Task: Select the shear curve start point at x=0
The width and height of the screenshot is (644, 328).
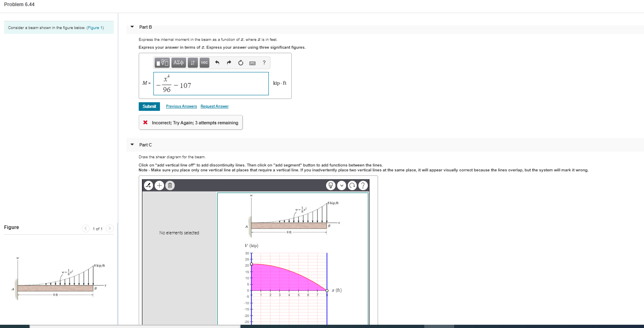Action: click(251, 264)
